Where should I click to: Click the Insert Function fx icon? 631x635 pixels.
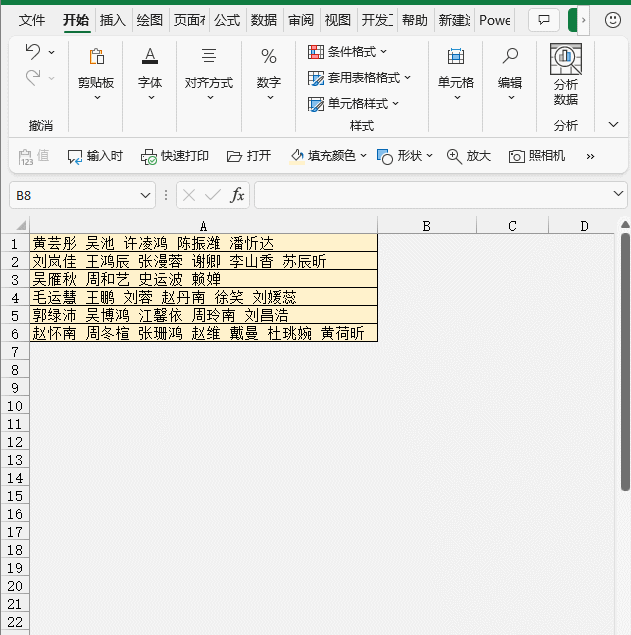[x=237, y=195]
